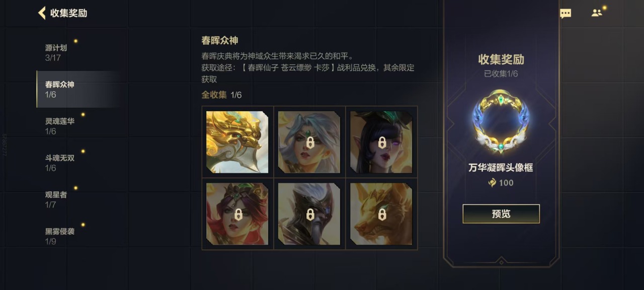Viewport: 644px width, 290px height.
Task: Tap the locked dark-armored warrior skin
Action: point(309,214)
